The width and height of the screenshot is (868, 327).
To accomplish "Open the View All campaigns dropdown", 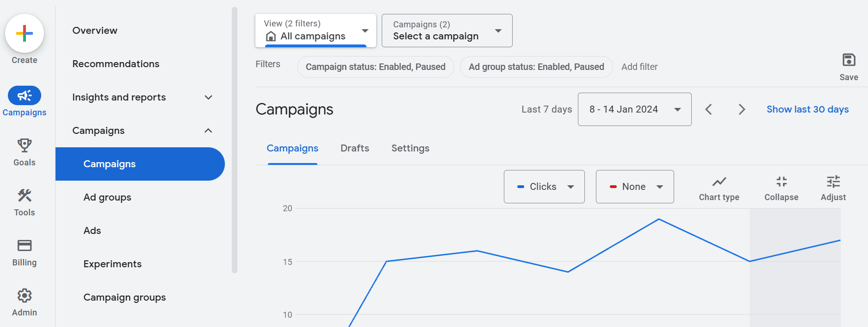I will coord(316,31).
